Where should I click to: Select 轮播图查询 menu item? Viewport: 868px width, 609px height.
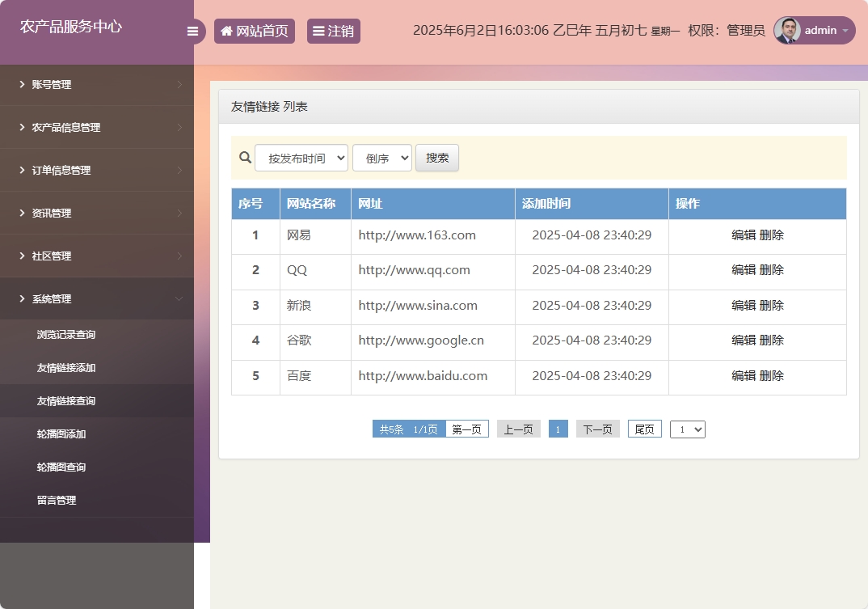click(x=61, y=467)
